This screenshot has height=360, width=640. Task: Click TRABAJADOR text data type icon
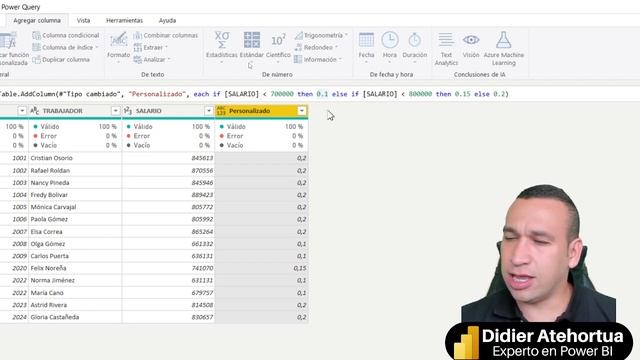point(35,111)
